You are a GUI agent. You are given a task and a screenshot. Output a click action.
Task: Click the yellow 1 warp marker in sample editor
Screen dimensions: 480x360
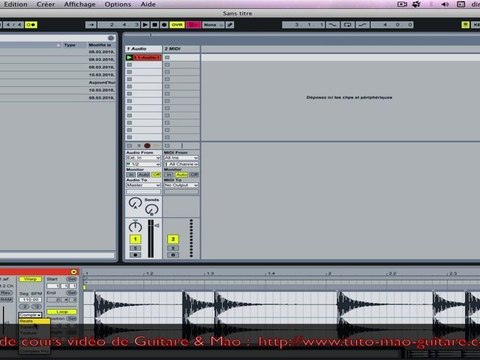point(85,287)
